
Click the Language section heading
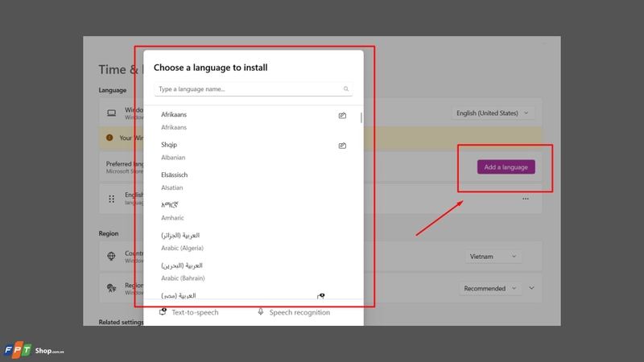[x=113, y=90]
